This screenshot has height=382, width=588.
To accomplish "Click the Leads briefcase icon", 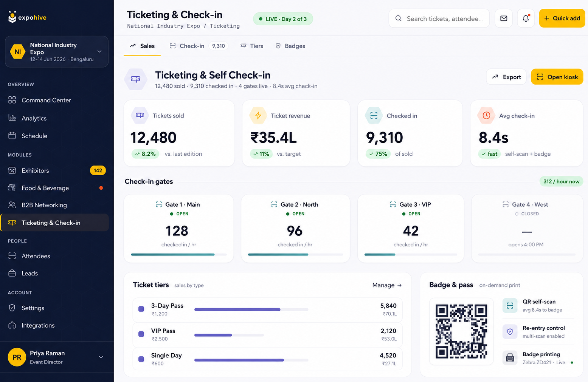I will click(x=12, y=273).
